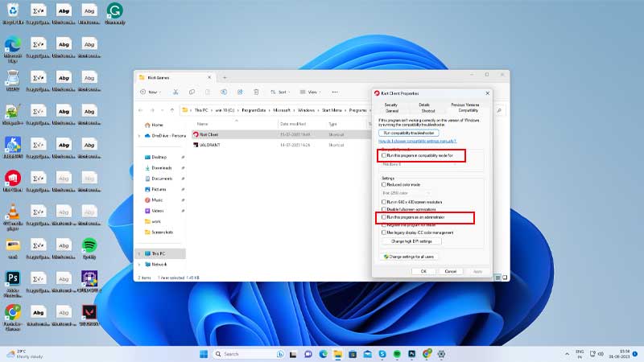The height and width of the screenshot is (362, 644).
Task: Select the VALORANT shortcut file row
Action: pyautogui.click(x=281, y=145)
